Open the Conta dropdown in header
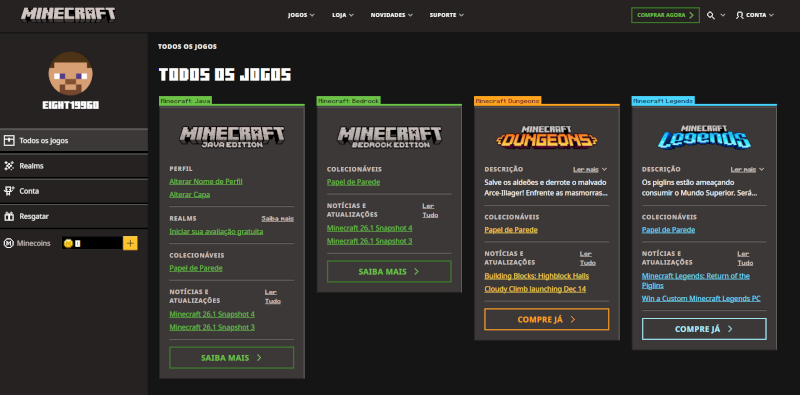 click(x=755, y=15)
